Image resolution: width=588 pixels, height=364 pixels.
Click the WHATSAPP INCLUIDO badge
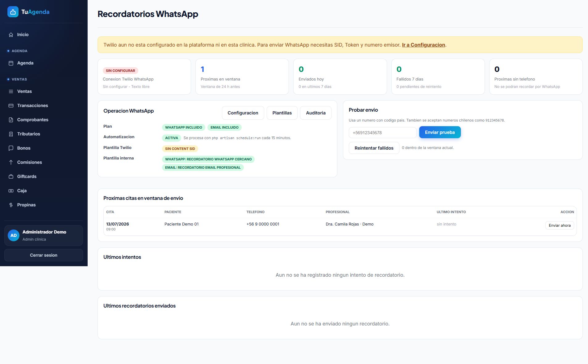pos(183,127)
